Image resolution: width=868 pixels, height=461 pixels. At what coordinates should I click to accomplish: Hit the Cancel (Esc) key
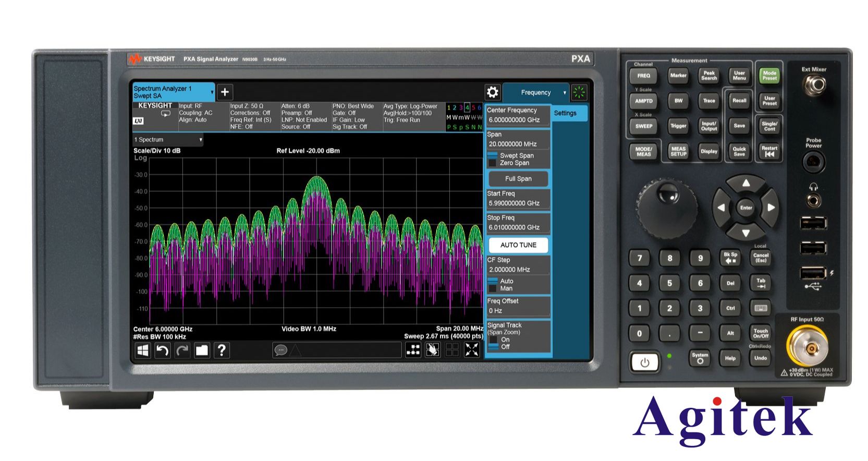tap(761, 258)
